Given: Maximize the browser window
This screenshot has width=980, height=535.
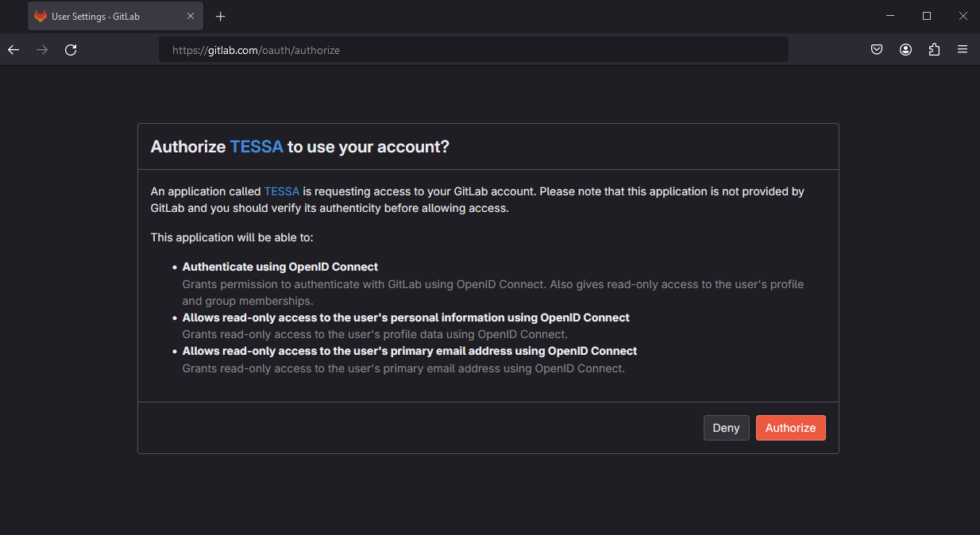Looking at the screenshot, I should 927,16.
